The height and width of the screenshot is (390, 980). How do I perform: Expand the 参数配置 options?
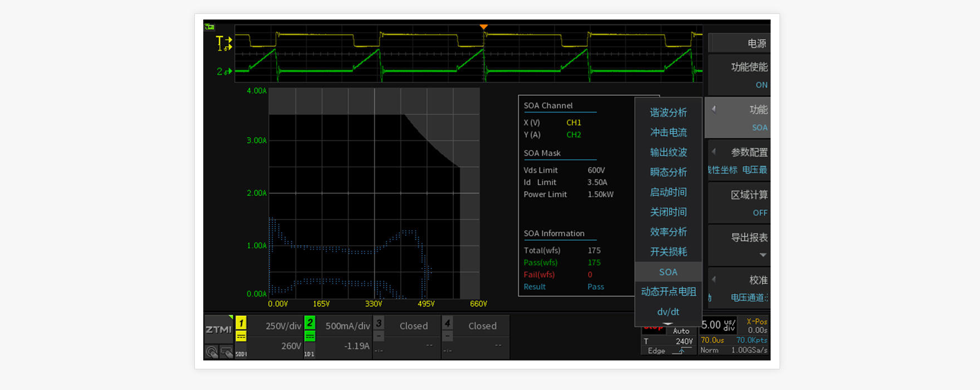click(x=739, y=160)
